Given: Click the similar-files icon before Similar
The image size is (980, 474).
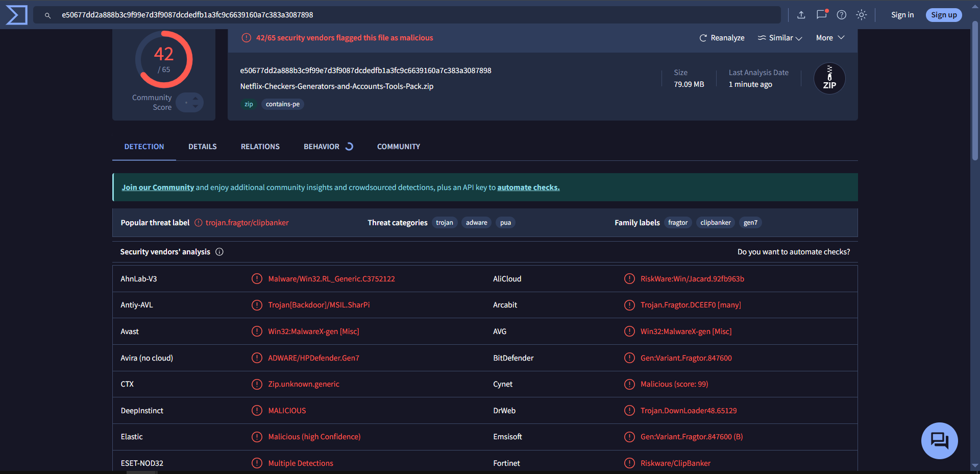Looking at the screenshot, I should (x=762, y=38).
